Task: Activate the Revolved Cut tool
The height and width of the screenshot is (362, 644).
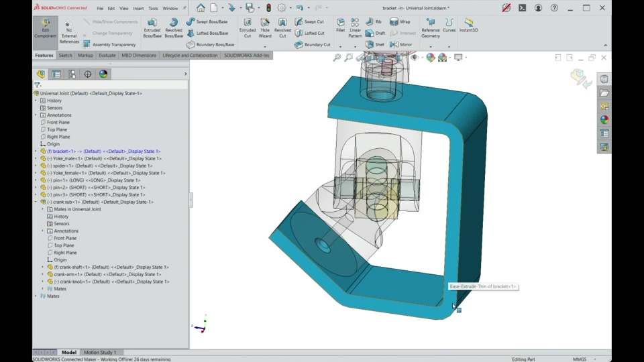Action: pos(282,28)
